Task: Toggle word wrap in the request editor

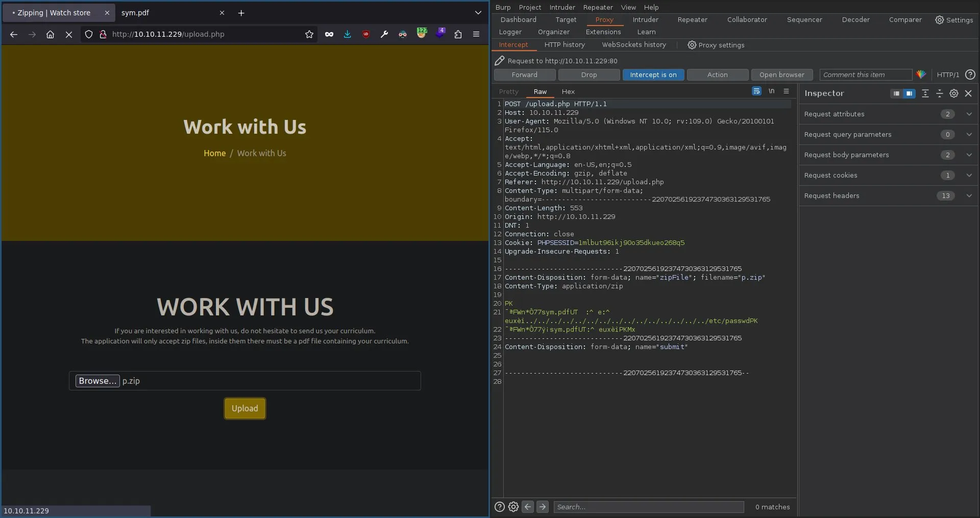Action: coord(756,91)
